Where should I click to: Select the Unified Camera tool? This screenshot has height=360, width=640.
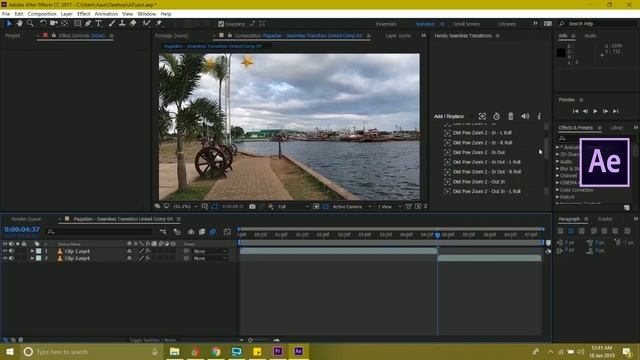coord(53,24)
